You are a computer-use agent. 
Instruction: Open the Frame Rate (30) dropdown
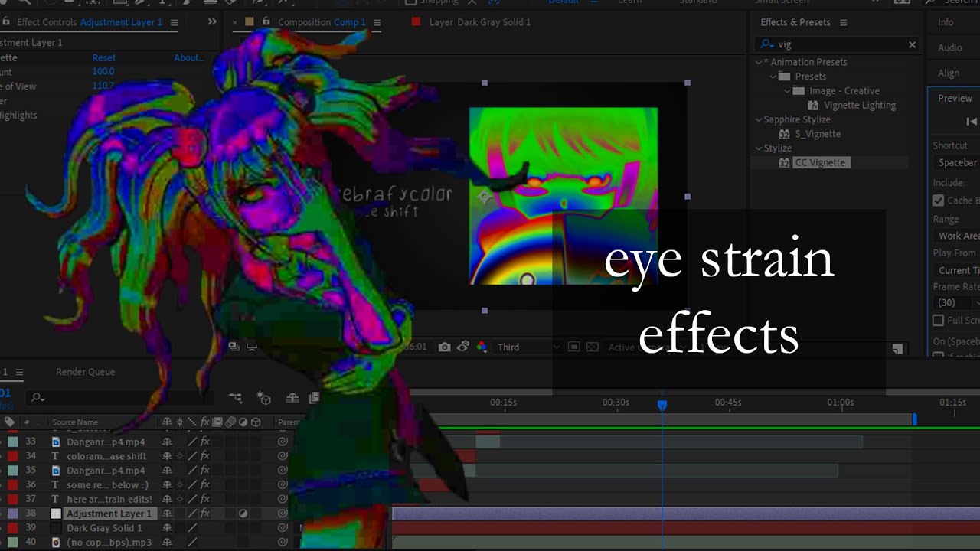(x=956, y=303)
